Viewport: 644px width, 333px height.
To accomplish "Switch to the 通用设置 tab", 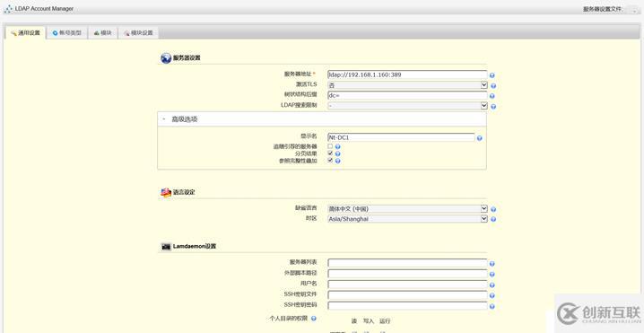I will [25, 33].
